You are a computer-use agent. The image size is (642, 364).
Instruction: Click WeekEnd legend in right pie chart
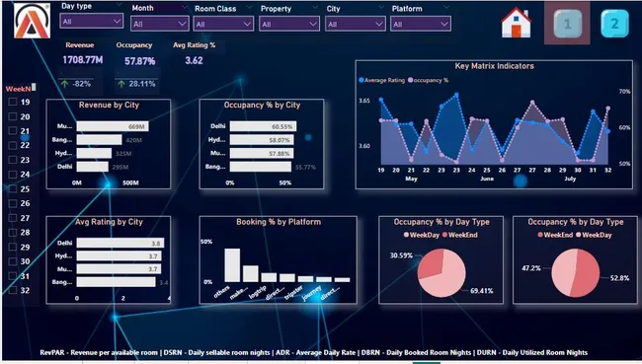(x=555, y=235)
